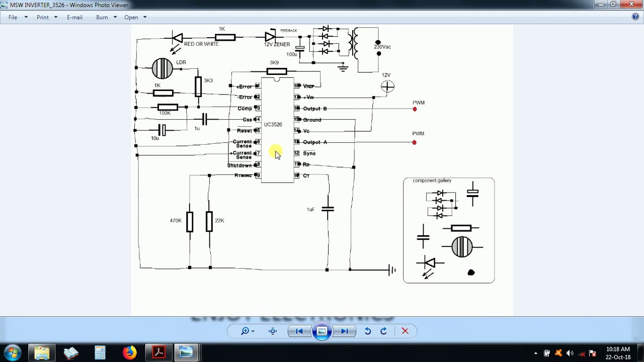Open the Windows Start menu
Viewport: 644px width, 362px height.
(x=13, y=352)
